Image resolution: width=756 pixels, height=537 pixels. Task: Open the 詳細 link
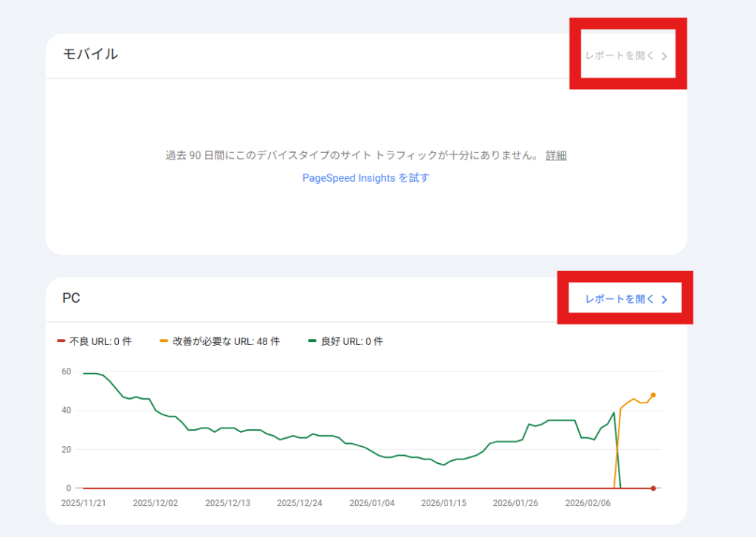tap(556, 155)
